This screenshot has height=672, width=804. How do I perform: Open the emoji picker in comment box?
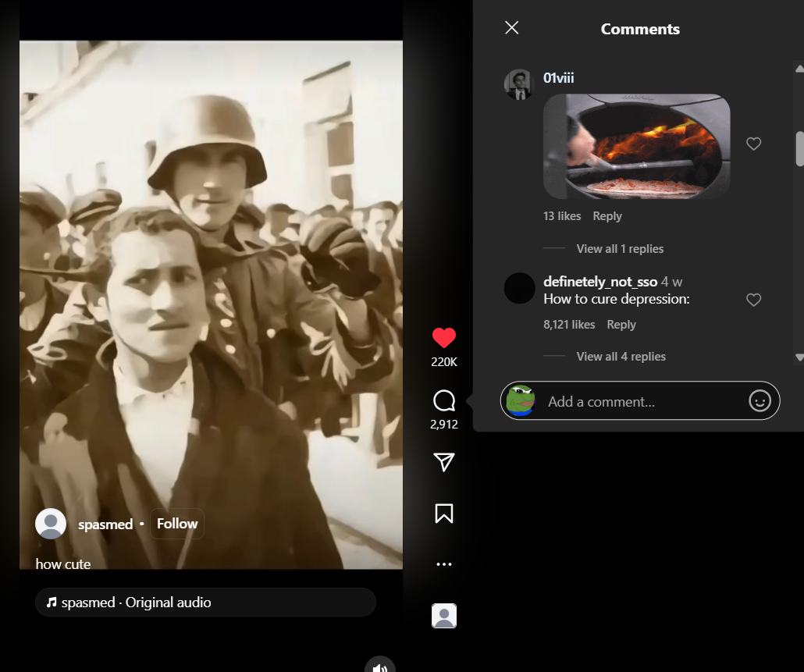[x=760, y=400]
